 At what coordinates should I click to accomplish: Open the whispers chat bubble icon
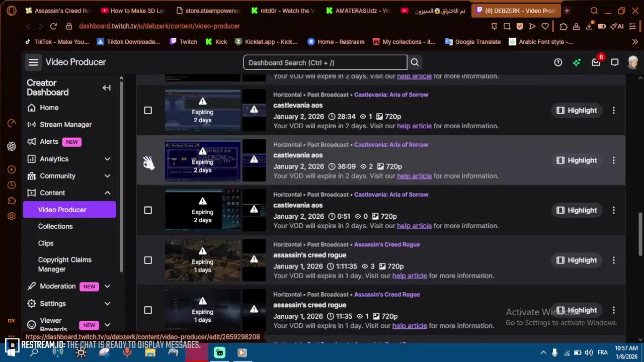614,62
